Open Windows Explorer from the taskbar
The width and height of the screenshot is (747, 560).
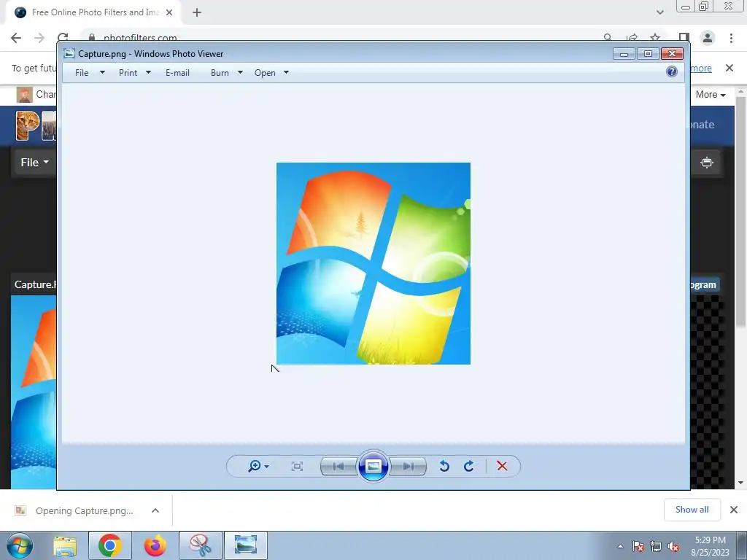coord(65,545)
